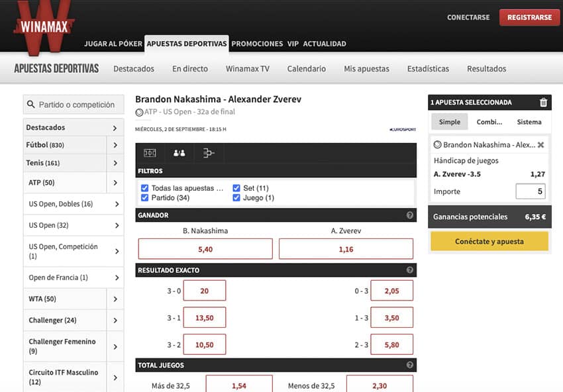Select the Sistema bet tab

click(x=529, y=122)
